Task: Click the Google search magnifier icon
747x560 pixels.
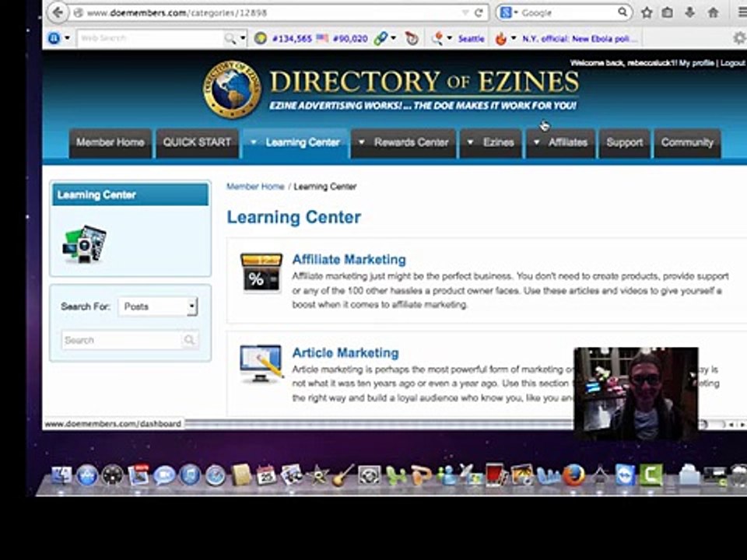Action: pyautogui.click(x=622, y=12)
